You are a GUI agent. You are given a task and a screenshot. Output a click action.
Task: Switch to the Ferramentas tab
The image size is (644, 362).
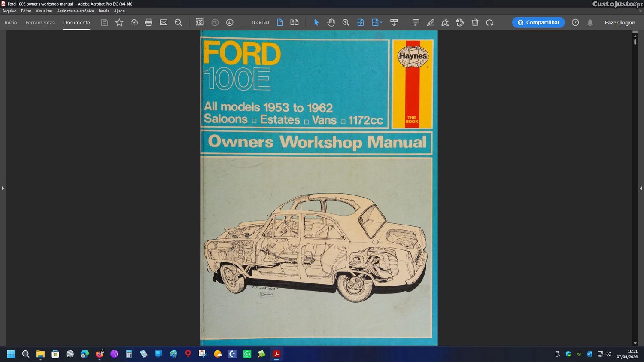coord(40,22)
